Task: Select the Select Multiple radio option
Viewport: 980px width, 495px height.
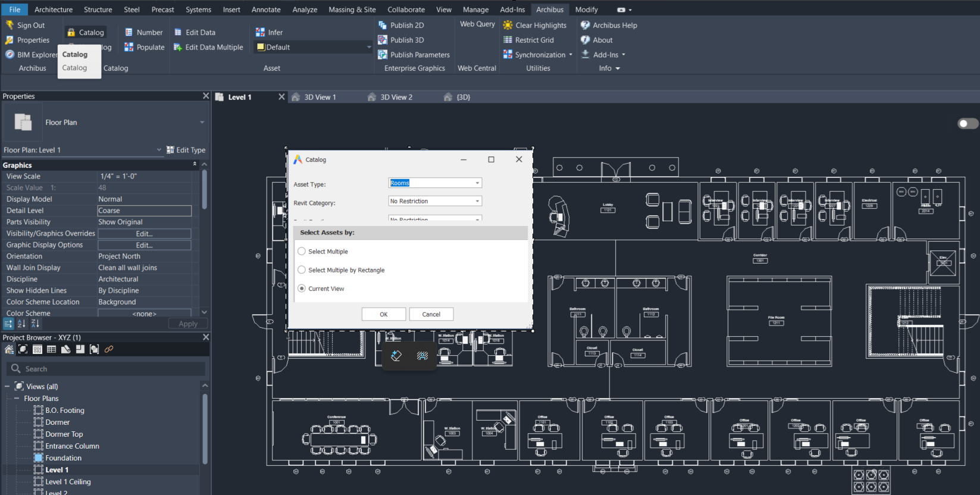Action: click(x=302, y=252)
